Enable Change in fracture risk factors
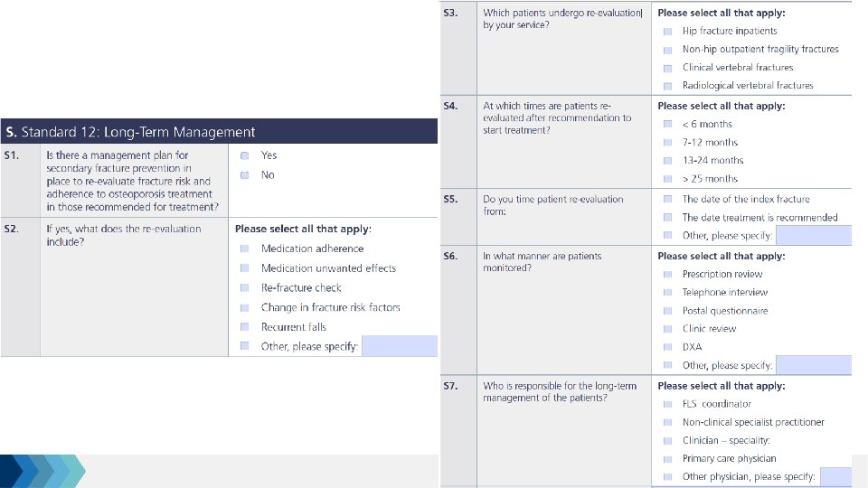Screen dimensions: 868x488 point(245,307)
